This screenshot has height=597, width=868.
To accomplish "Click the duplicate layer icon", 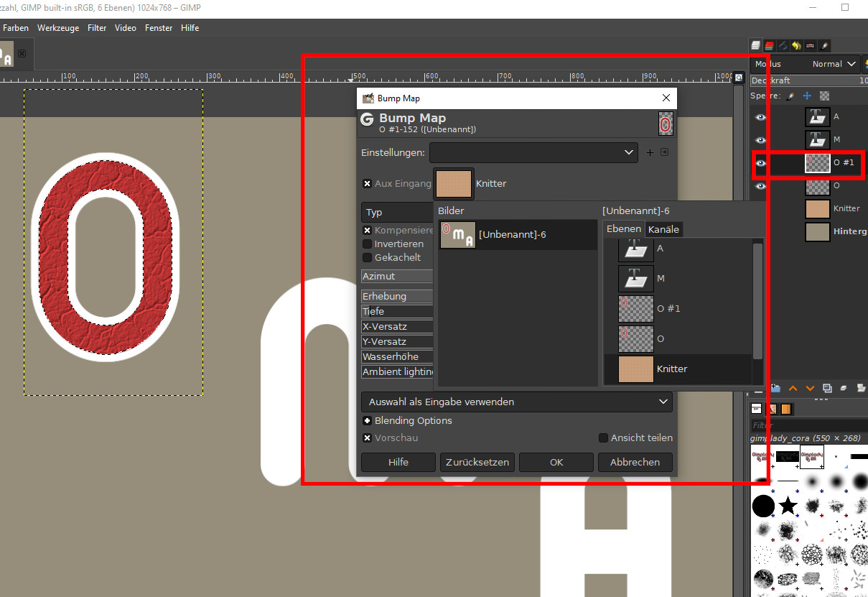I will tap(826, 388).
